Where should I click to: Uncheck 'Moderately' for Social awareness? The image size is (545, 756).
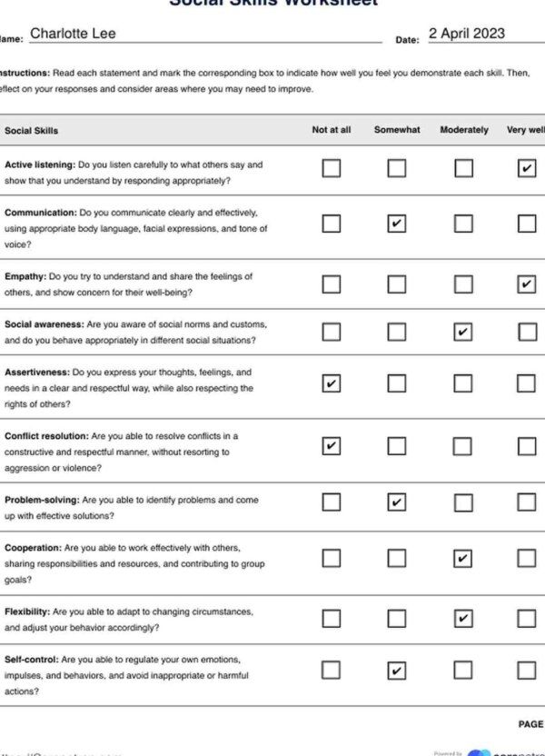[x=462, y=332]
